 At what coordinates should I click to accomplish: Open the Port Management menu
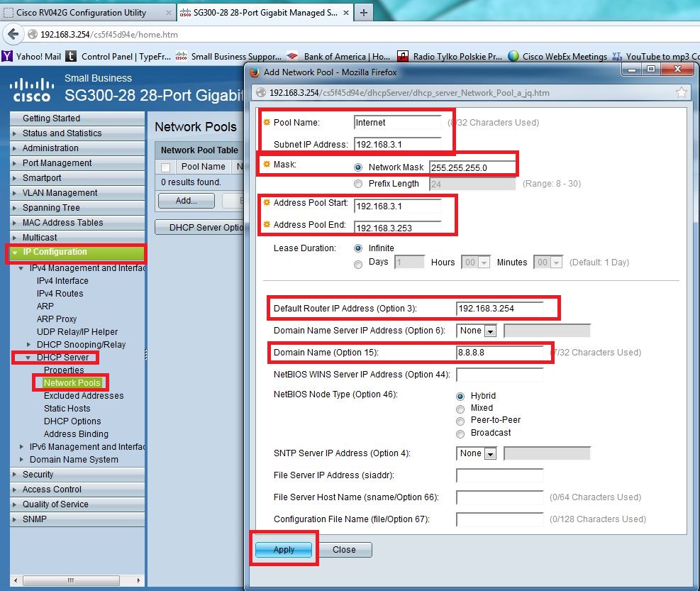coord(77,163)
